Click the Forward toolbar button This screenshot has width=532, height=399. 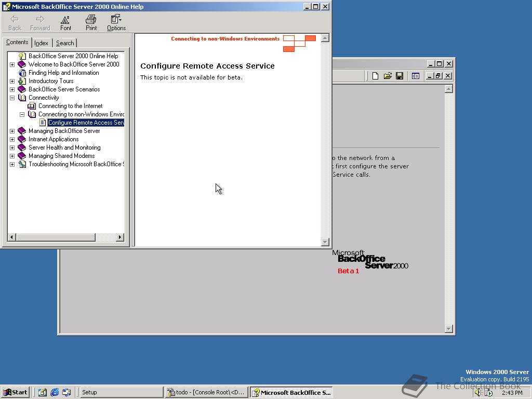tap(40, 23)
